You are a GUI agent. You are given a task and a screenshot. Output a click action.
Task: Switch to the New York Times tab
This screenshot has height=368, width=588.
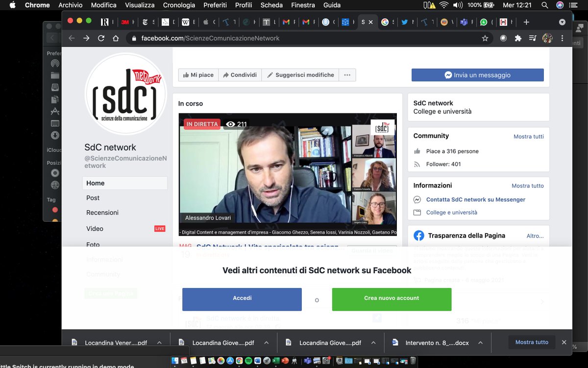coord(148,22)
